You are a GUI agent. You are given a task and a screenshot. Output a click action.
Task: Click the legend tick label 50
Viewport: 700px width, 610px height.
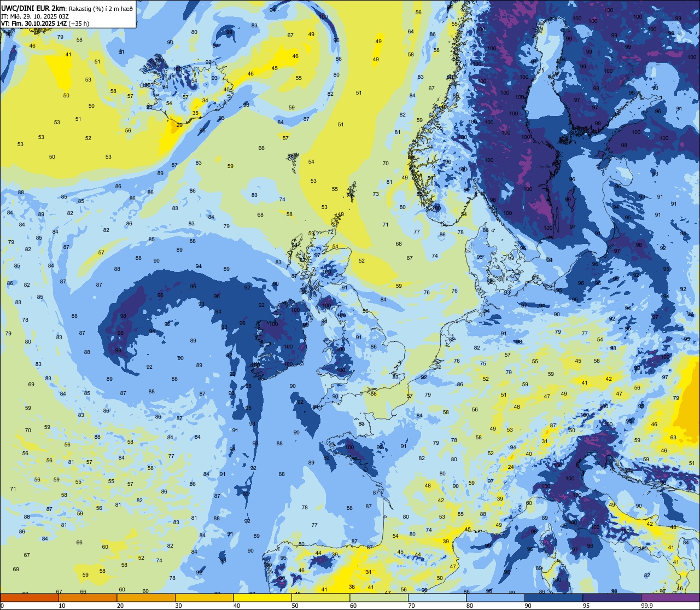pos(295,606)
